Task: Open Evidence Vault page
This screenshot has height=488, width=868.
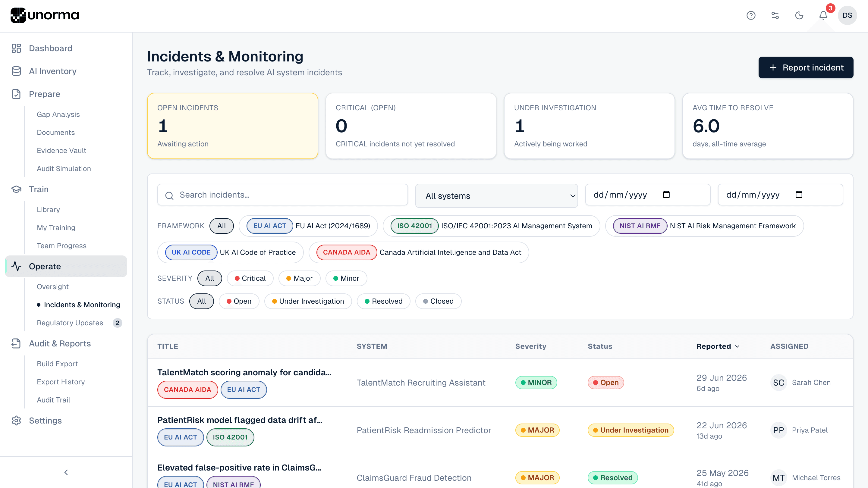Action: coord(62,151)
